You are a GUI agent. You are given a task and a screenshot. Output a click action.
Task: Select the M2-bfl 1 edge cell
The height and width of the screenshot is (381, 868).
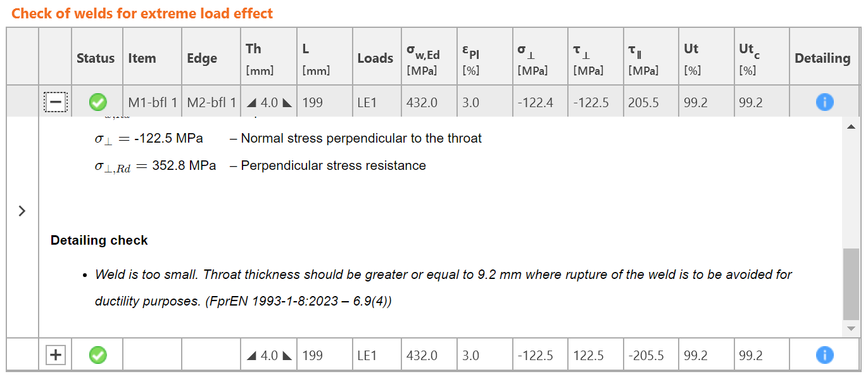pyautogui.click(x=211, y=102)
